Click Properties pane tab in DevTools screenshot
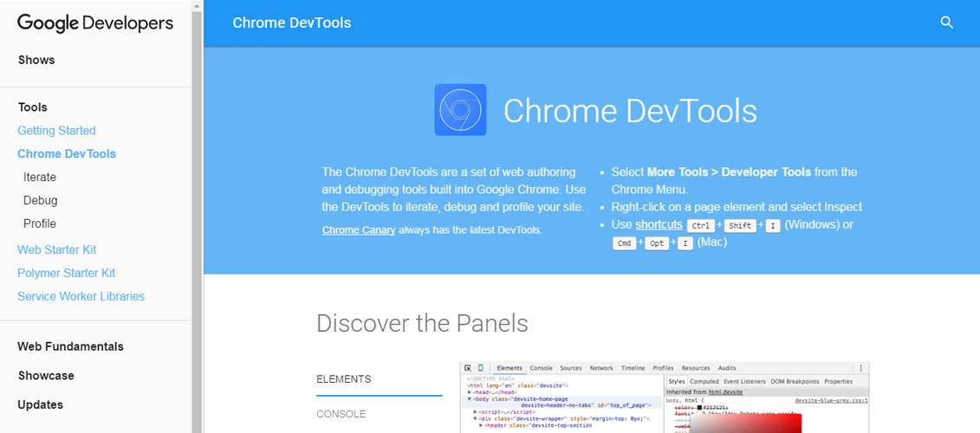This screenshot has width=980, height=433. (838, 381)
